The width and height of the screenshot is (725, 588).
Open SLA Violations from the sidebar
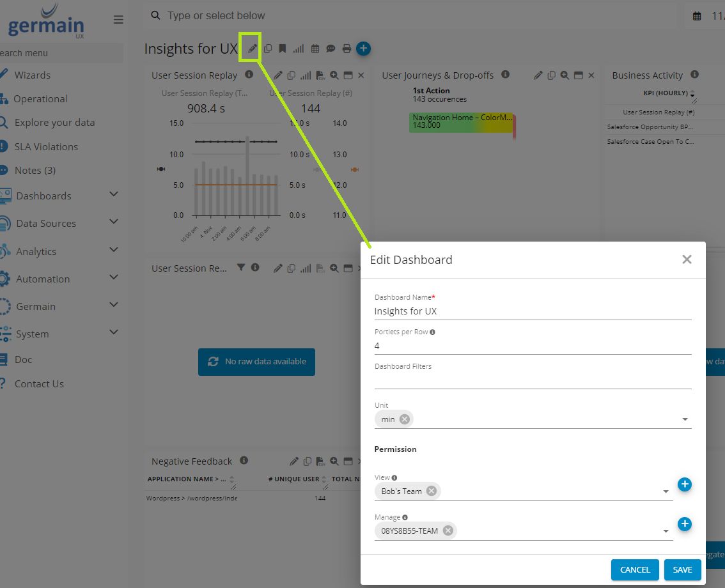click(46, 146)
